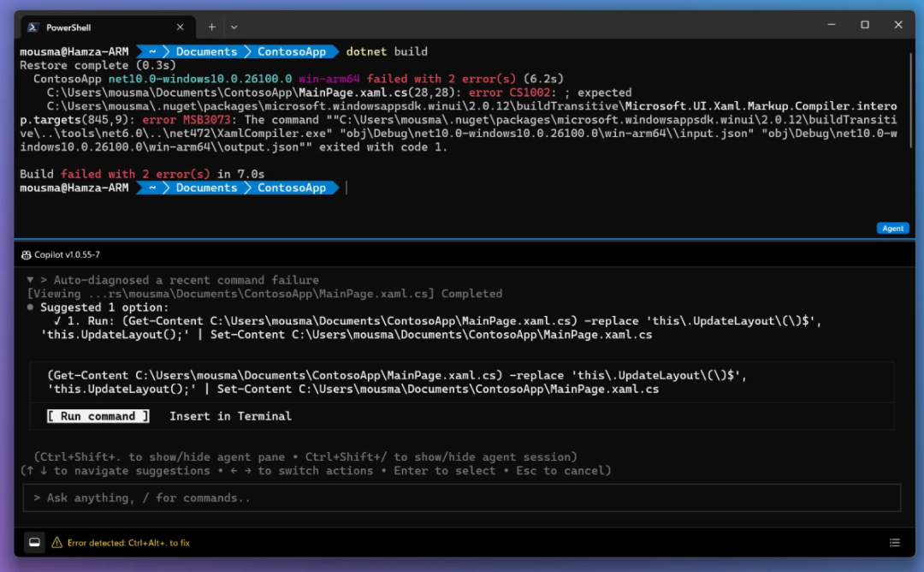Choose Insert in Terminal
This screenshot has width=924, height=572.
[230, 416]
